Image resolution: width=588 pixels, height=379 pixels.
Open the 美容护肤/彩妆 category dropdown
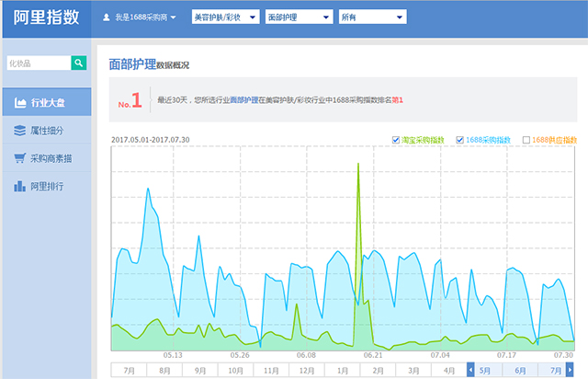pyautogui.click(x=225, y=17)
